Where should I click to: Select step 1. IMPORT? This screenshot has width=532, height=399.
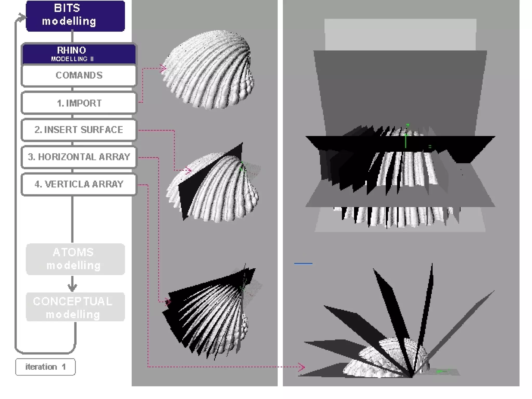[x=79, y=103]
